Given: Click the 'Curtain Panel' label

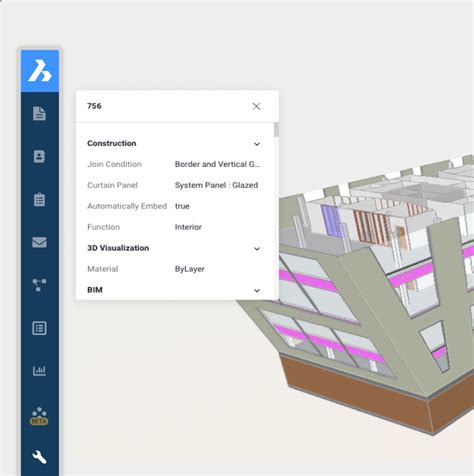Looking at the screenshot, I should (x=112, y=185).
